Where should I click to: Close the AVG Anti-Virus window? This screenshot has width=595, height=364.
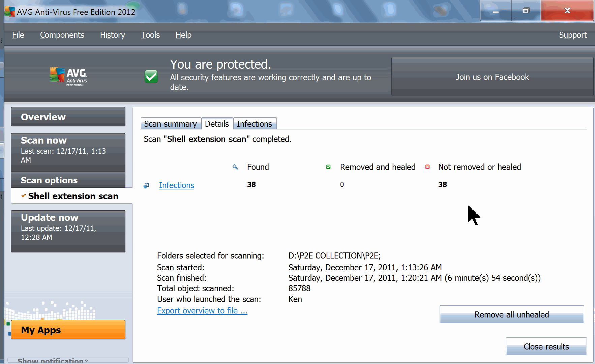[567, 11]
